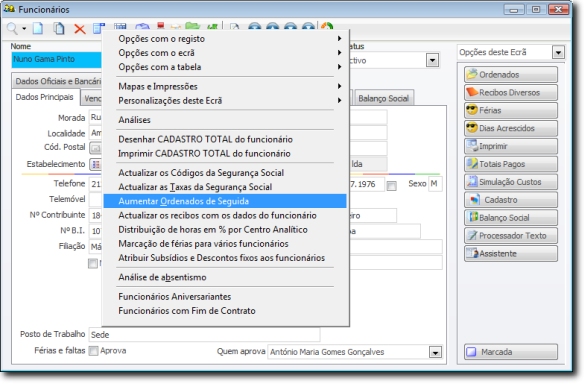
Task: Click the magnifier search icon in toolbar
Action: coord(12,28)
